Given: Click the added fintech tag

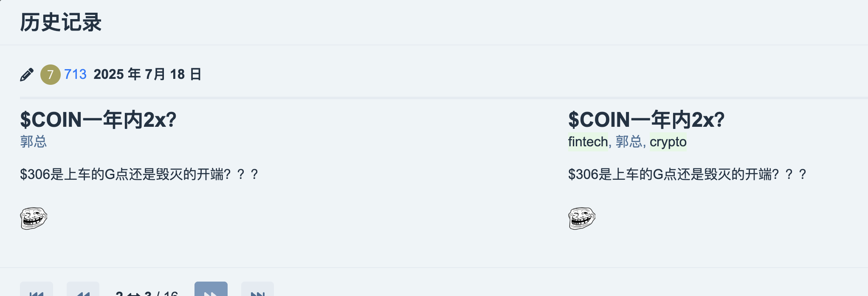Looking at the screenshot, I should click(x=588, y=142).
